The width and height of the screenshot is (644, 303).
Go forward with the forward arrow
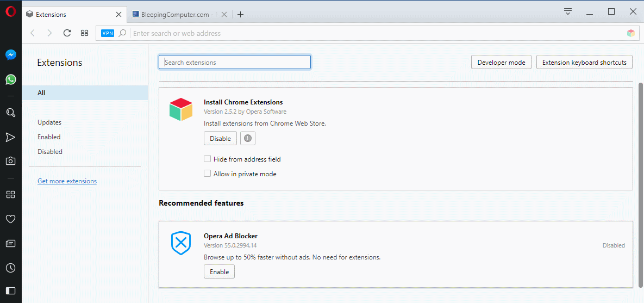click(49, 33)
